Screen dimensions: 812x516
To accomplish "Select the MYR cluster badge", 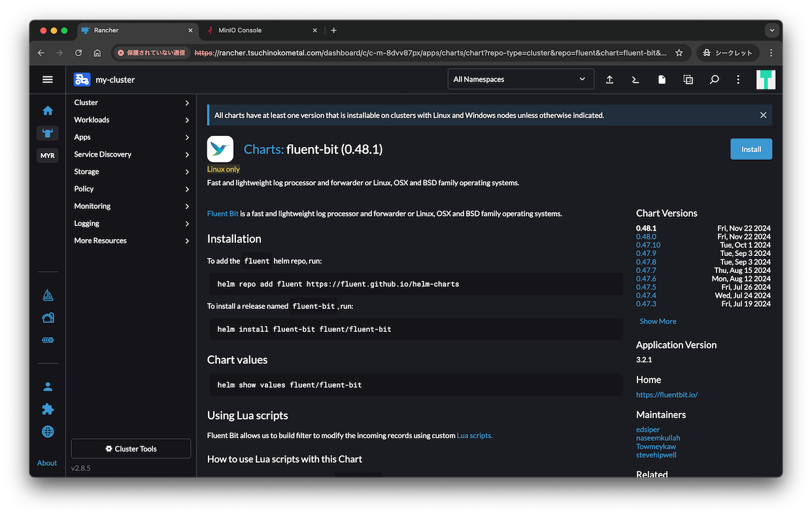I will point(48,155).
